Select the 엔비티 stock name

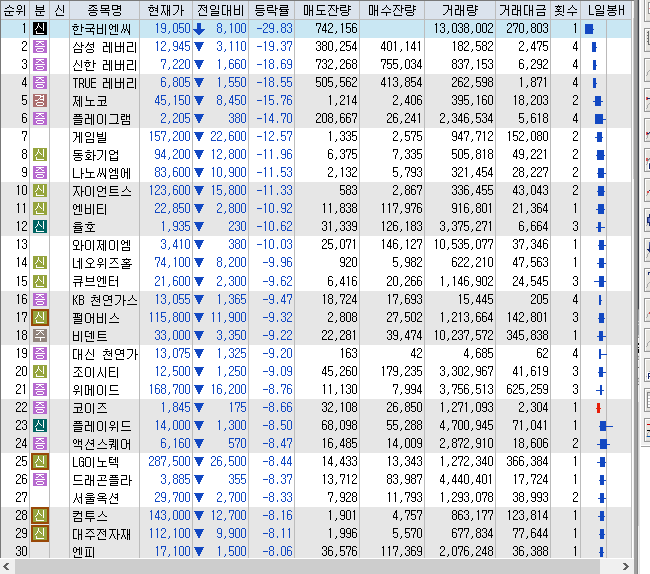[x=90, y=209]
